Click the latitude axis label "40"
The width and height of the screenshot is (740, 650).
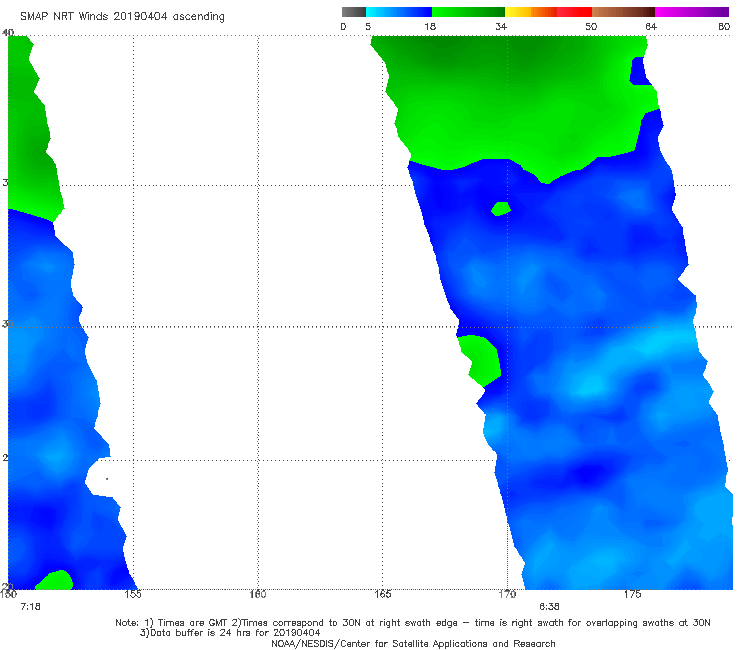coord(8,32)
